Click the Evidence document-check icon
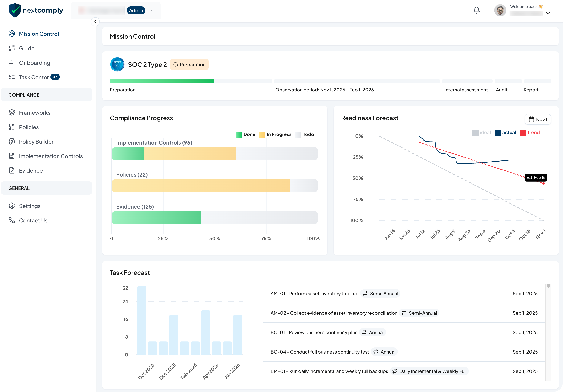The height and width of the screenshot is (392, 563). (12, 170)
